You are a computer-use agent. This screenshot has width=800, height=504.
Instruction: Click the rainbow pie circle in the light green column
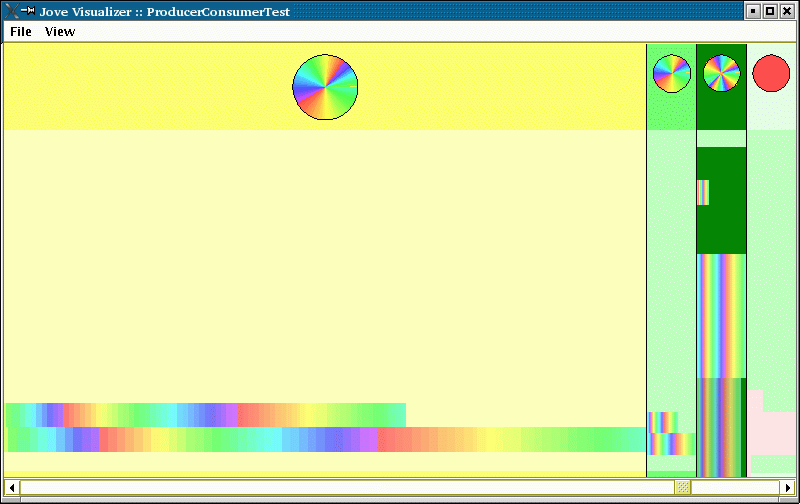(671, 73)
